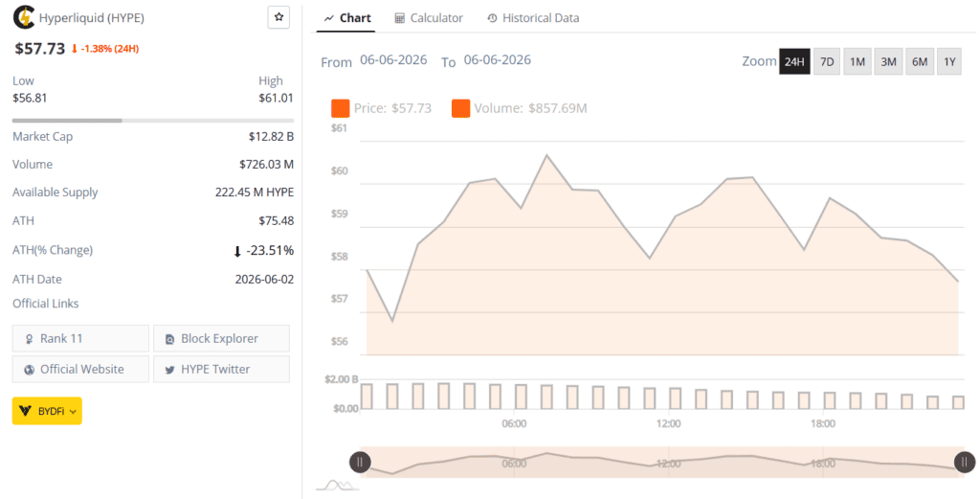The image size is (980, 499).
Task: Click the Market Cap value $12.82 B
Action: [271, 136]
